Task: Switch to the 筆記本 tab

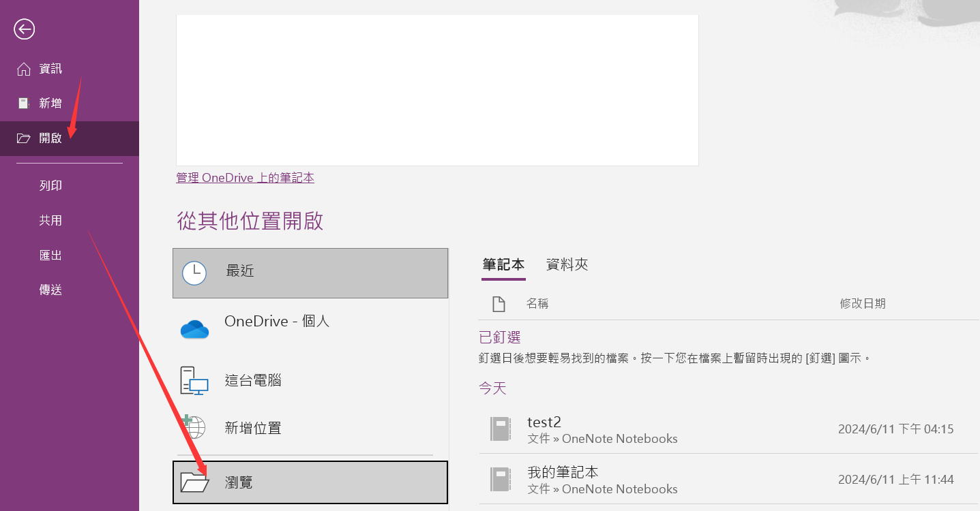Action: tap(503, 264)
